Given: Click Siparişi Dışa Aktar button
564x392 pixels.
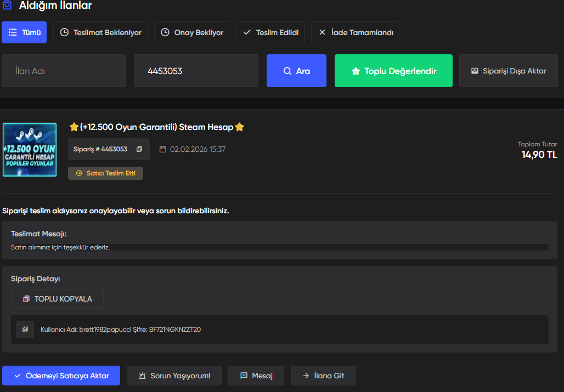Looking at the screenshot, I should click(509, 71).
